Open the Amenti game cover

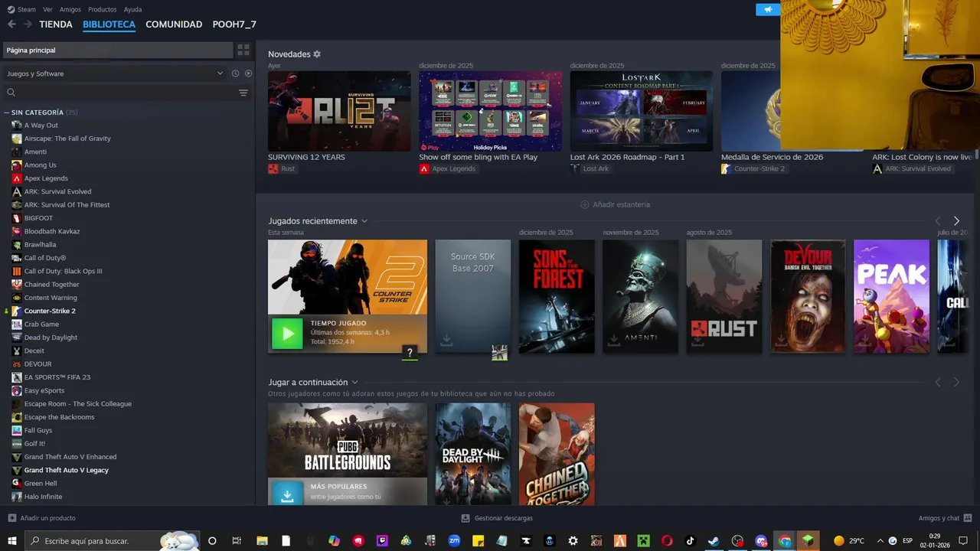[x=640, y=296]
